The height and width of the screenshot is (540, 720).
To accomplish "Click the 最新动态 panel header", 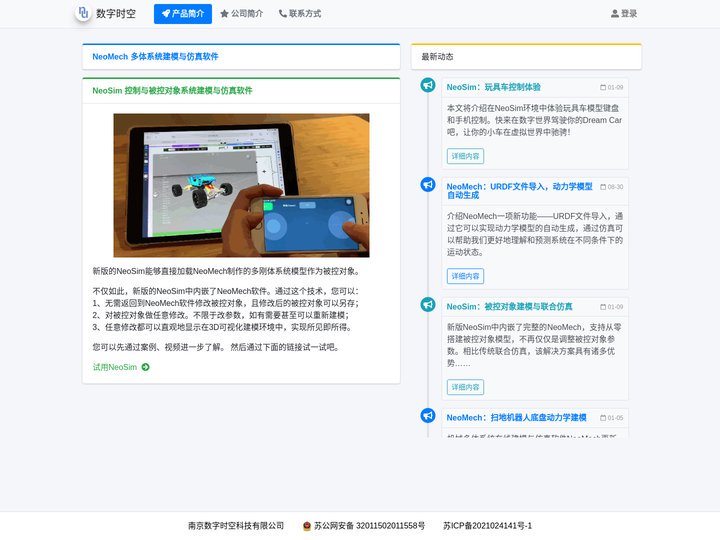I will pyautogui.click(x=526, y=56).
